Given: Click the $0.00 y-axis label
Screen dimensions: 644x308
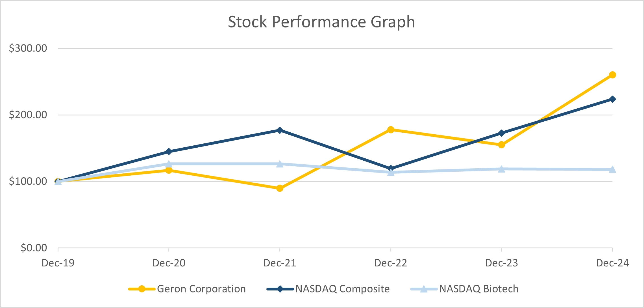Looking at the screenshot, I should point(34,248).
